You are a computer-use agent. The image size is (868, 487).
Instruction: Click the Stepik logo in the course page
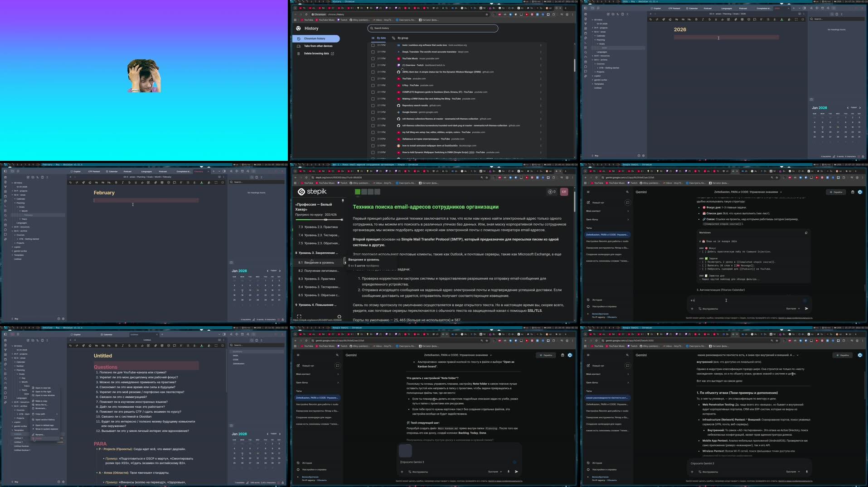(x=301, y=192)
